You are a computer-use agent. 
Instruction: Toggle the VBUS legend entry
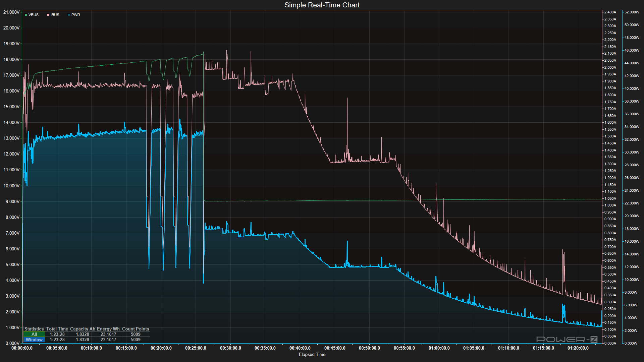tap(32, 15)
